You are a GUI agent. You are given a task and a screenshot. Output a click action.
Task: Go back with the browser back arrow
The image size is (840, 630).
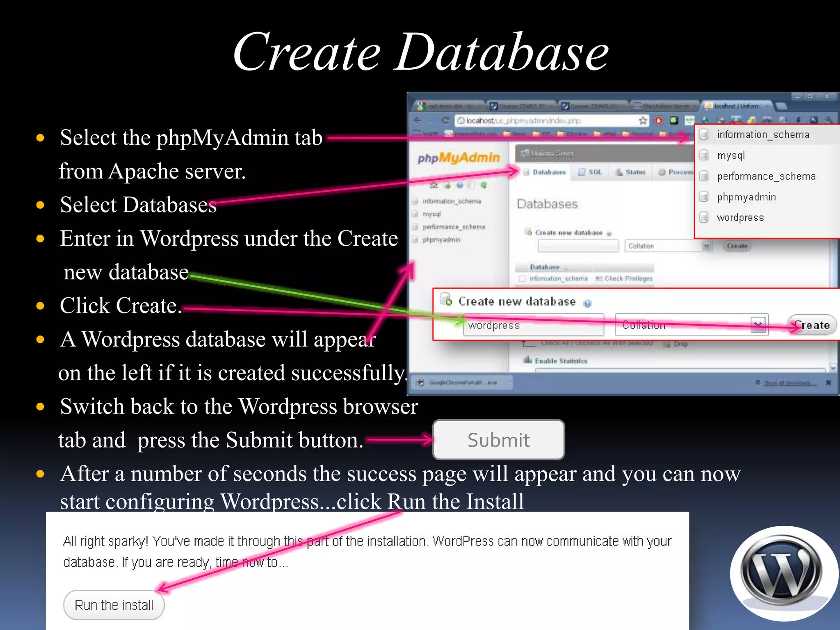coord(418,120)
